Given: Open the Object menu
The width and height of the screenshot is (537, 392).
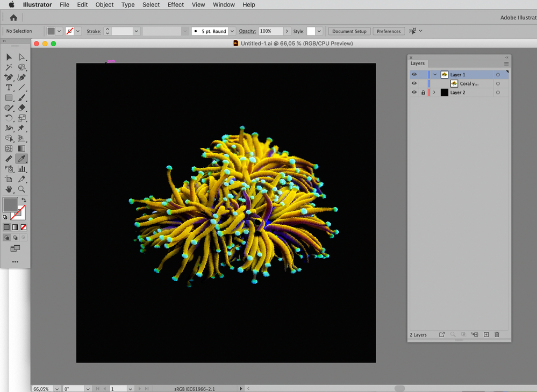Looking at the screenshot, I should pyautogui.click(x=104, y=5).
